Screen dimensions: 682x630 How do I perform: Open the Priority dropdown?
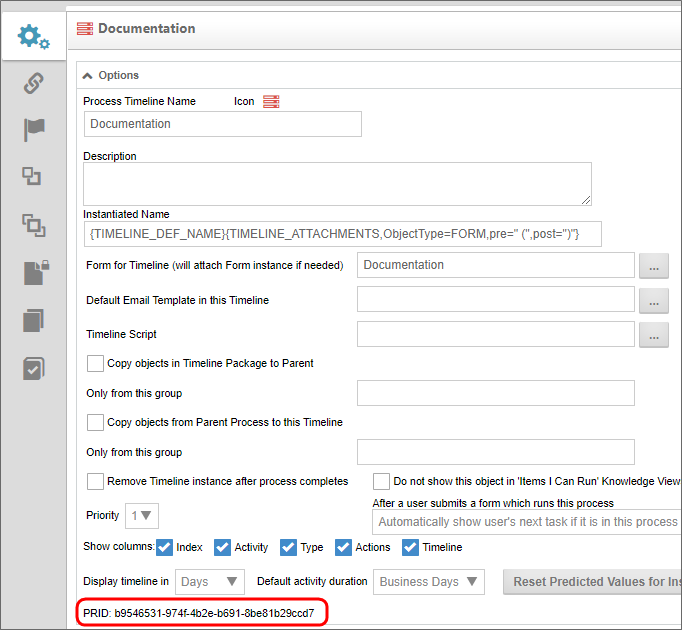coord(142,516)
